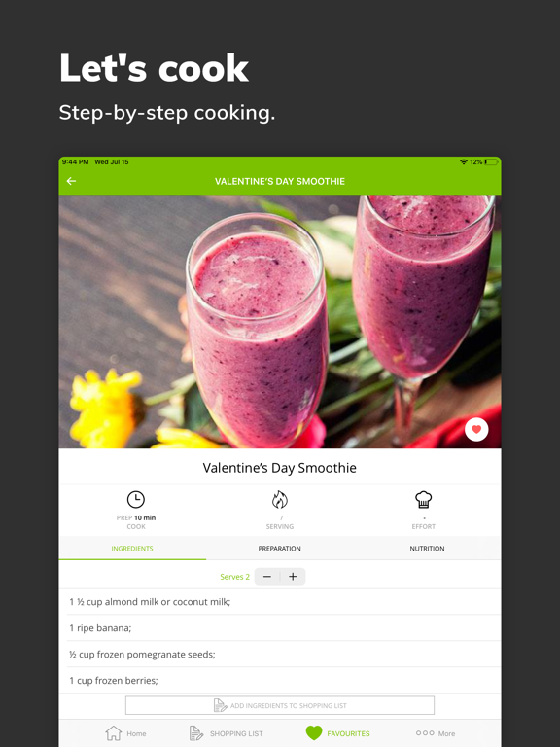
Task: Tap the frozen pomegranate seeds row
Action: tap(280, 654)
